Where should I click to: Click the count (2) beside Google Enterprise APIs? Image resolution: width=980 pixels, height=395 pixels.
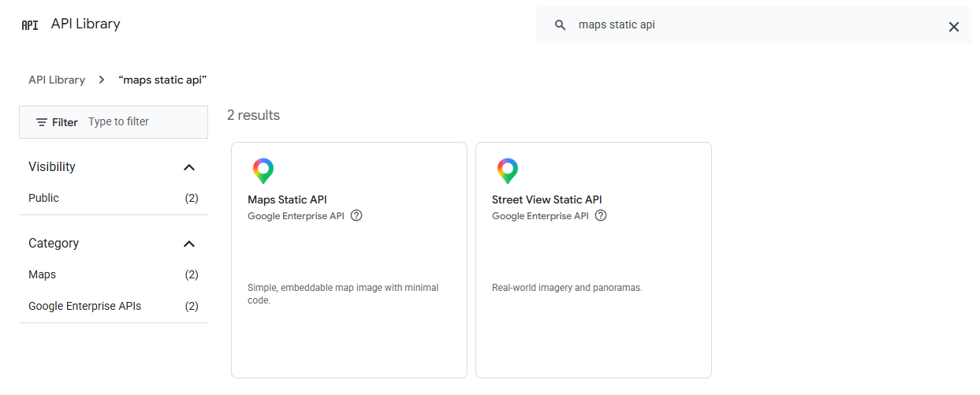click(x=192, y=306)
